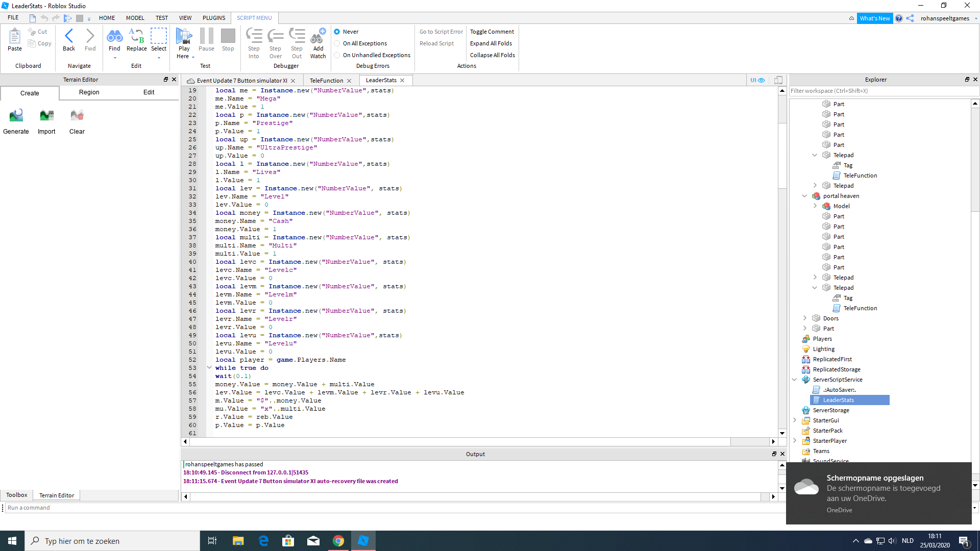Click the help question mark icon

pyautogui.click(x=899, y=18)
